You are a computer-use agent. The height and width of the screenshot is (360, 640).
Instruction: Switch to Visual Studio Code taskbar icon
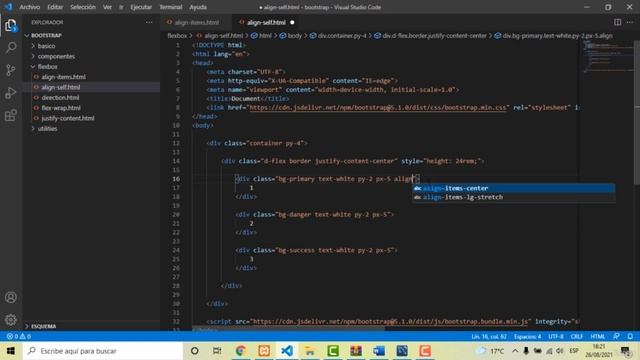pyautogui.click(x=287, y=351)
